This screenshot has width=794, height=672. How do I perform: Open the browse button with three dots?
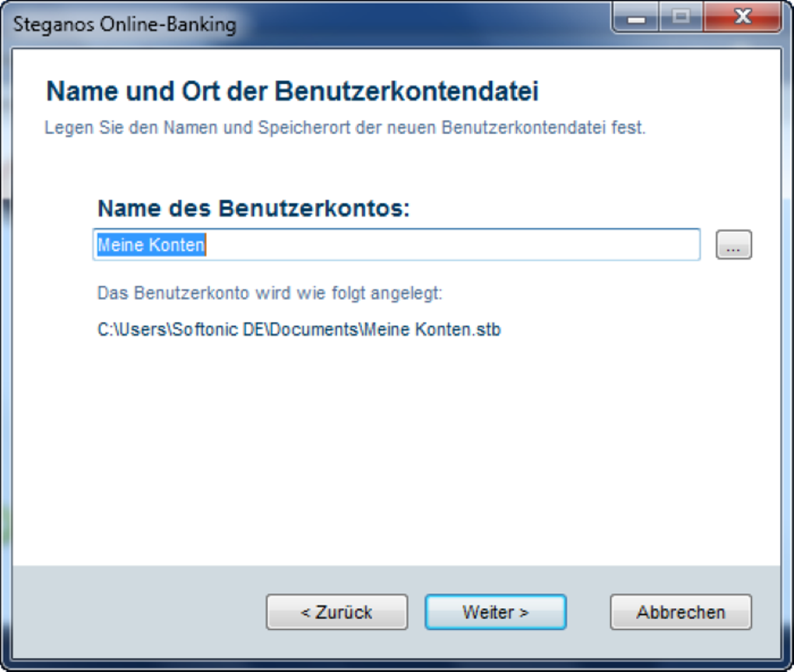(x=733, y=245)
